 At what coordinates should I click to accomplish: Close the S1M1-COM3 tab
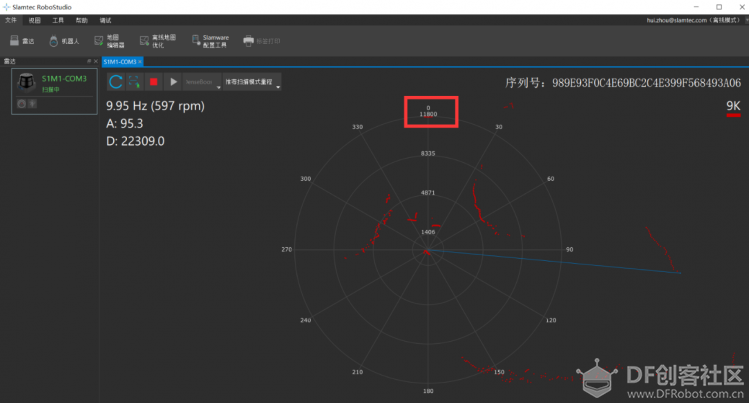coord(140,62)
